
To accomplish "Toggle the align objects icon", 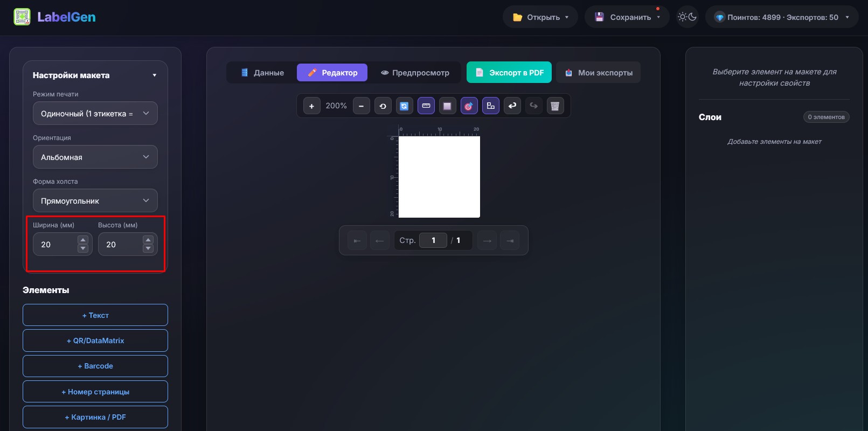I will [490, 106].
